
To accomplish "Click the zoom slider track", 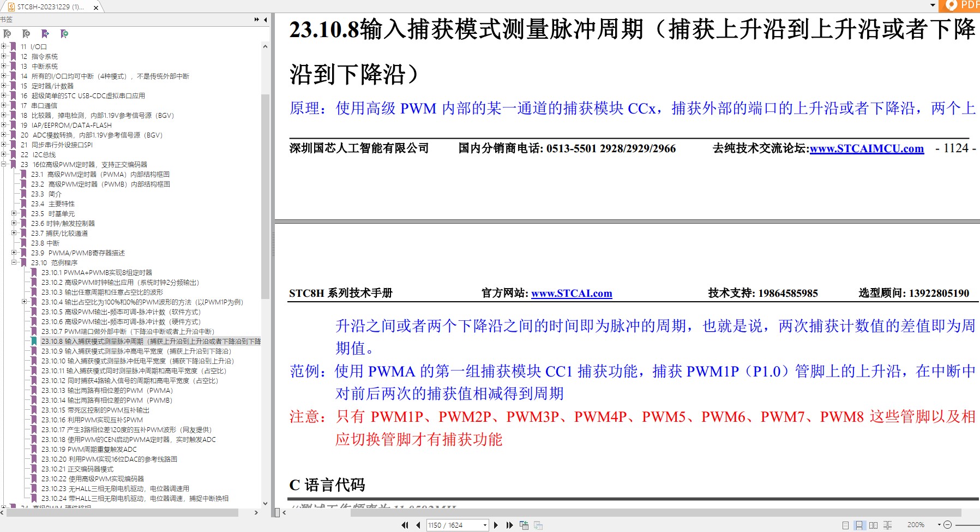I will pyautogui.click(x=967, y=525).
